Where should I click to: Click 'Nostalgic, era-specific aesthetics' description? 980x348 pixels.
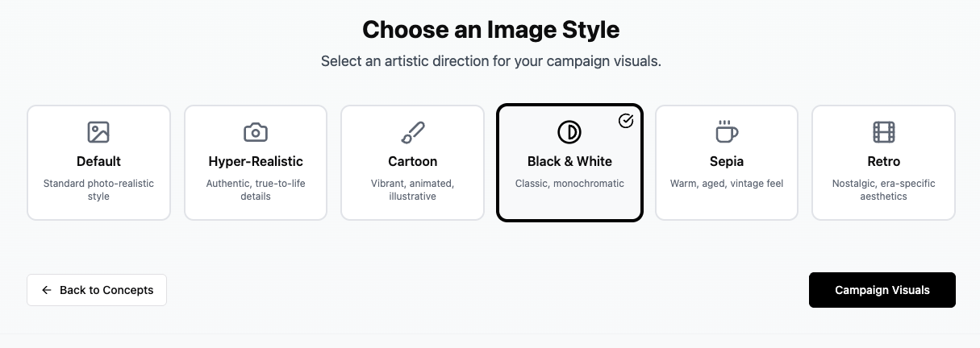pos(884,190)
